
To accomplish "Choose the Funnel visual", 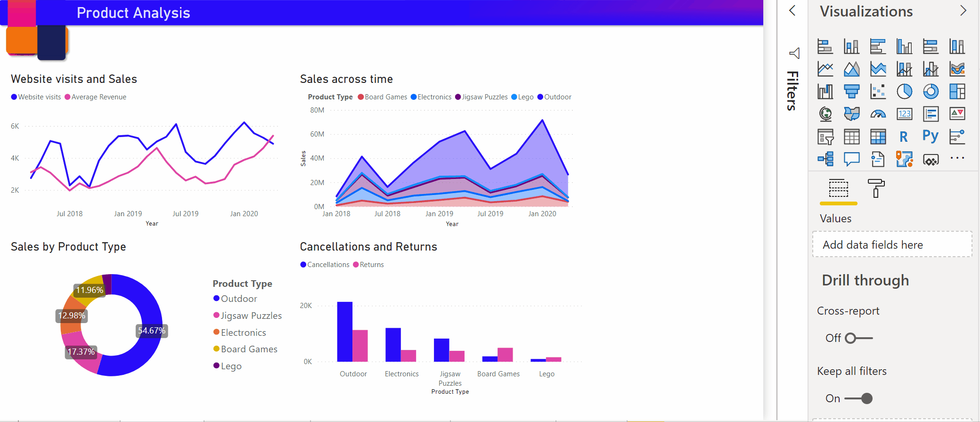I will tap(851, 91).
